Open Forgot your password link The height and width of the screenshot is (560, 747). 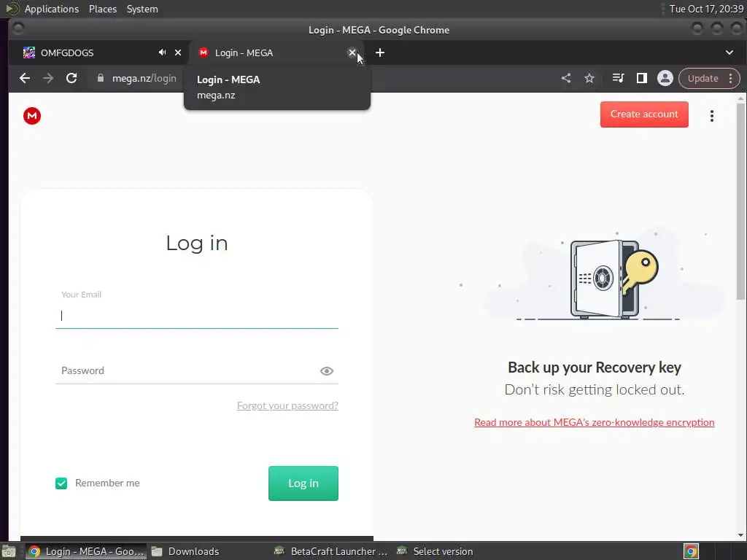(x=287, y=405)
